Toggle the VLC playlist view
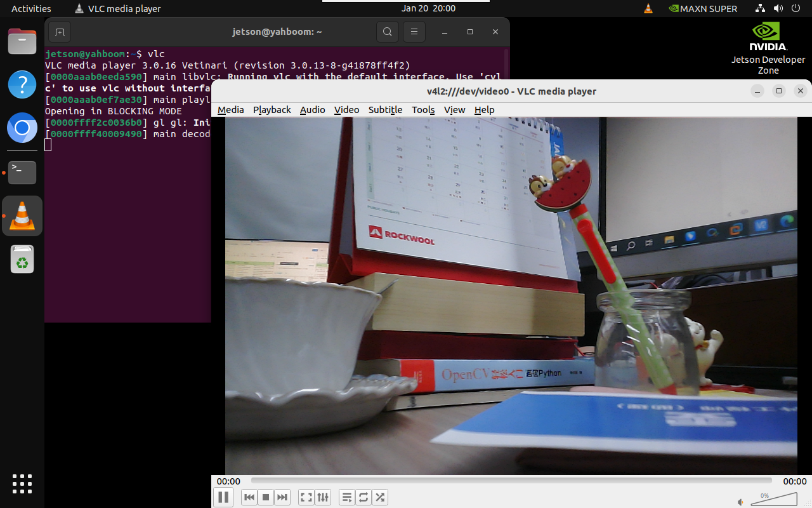Image resolution: width=812 pixels, height=508 pixels. pos(347,497)
